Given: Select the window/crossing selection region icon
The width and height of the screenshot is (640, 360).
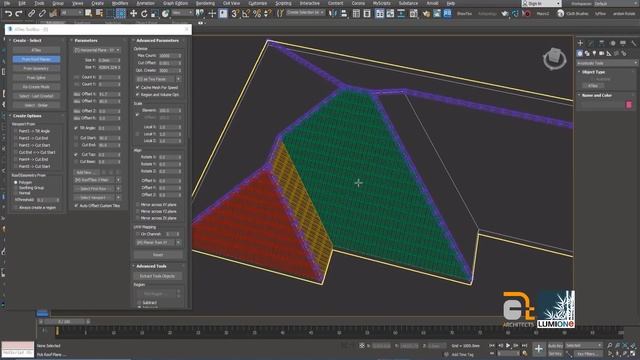Looking at the screenshot, I should point(121,13).
